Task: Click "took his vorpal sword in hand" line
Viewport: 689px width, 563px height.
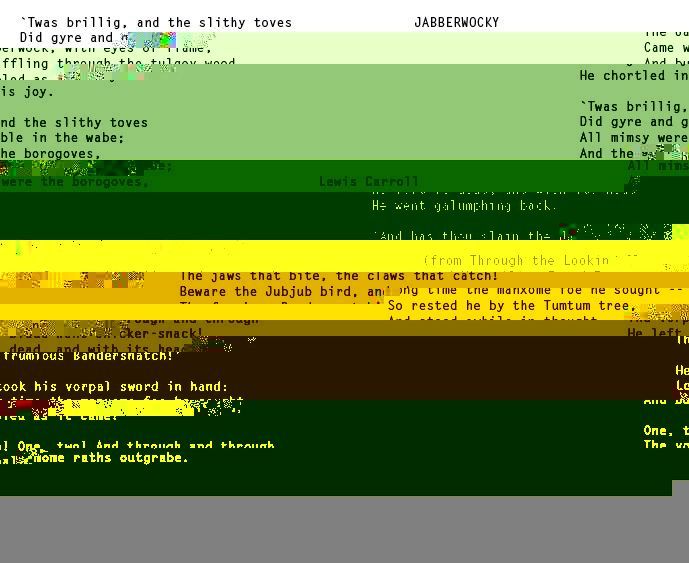Action: coord(113,386)
